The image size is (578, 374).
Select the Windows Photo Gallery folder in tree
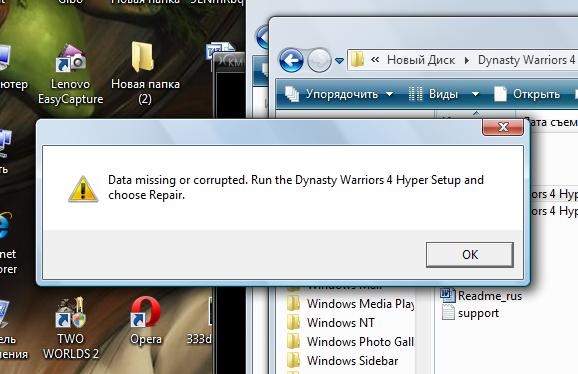pyautogui.click(x=350, y=342)
